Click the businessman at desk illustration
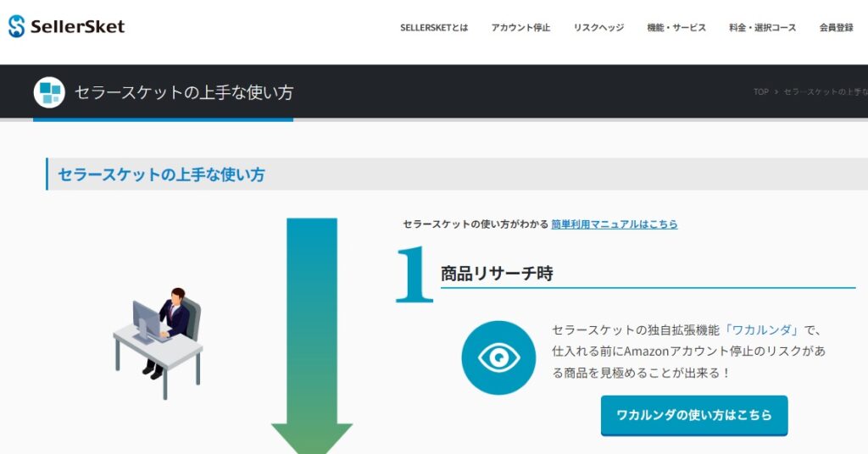 click(x=158, y=343)
